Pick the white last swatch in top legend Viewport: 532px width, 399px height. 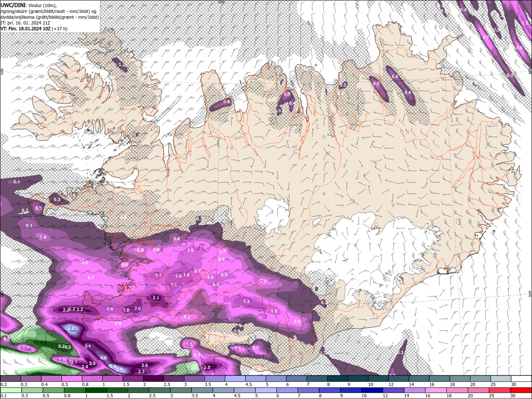pos(521,379)
